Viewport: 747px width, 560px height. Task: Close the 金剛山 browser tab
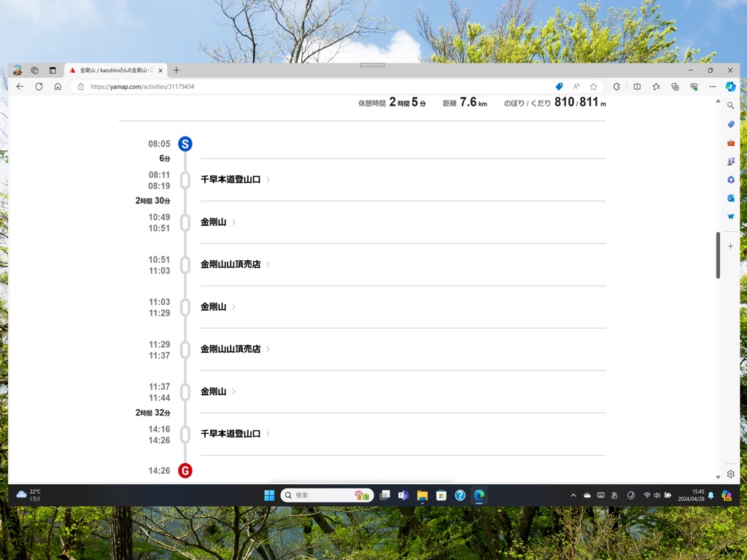click(160, 70)
